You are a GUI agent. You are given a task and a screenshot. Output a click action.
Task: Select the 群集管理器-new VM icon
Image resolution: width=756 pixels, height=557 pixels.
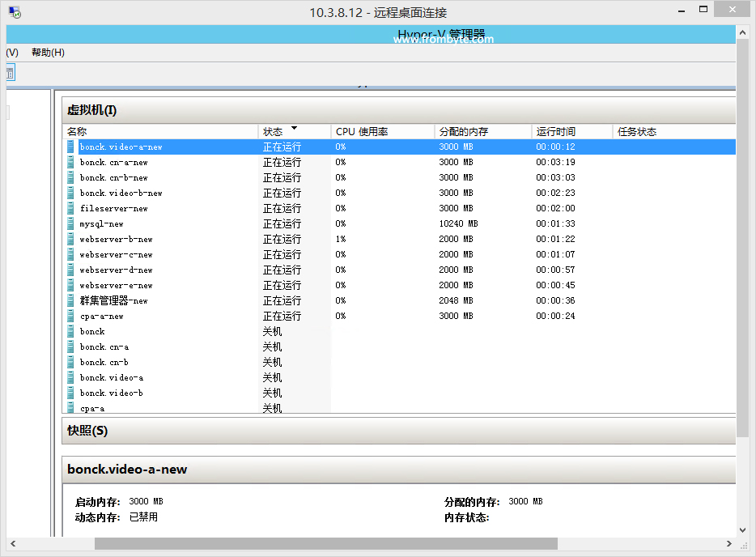71,300
